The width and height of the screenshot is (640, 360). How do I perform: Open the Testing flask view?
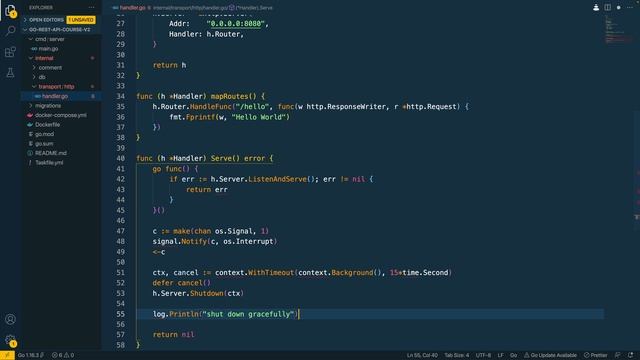coord(10,73)
